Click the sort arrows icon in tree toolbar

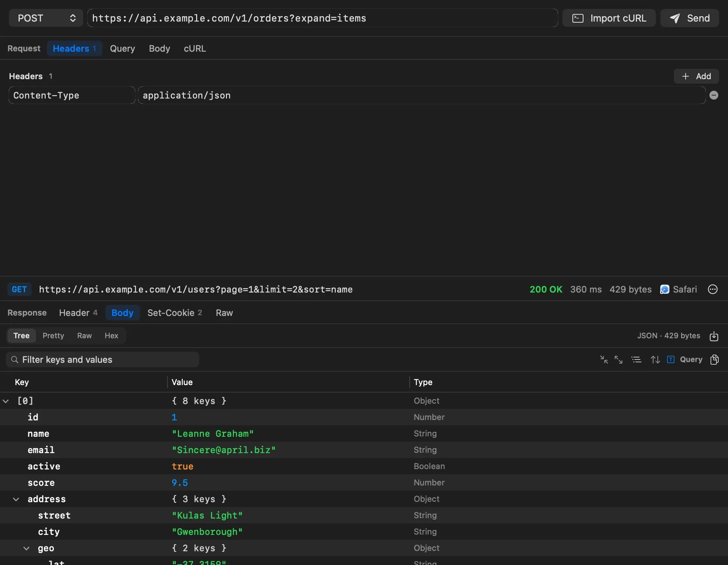point(655,359)
